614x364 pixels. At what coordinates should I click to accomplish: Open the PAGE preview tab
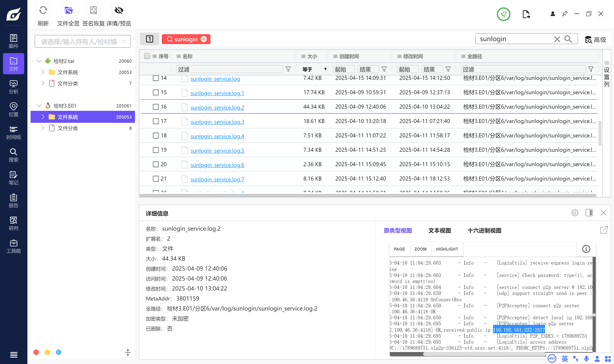pyautogui.click(x=399, y=249)
